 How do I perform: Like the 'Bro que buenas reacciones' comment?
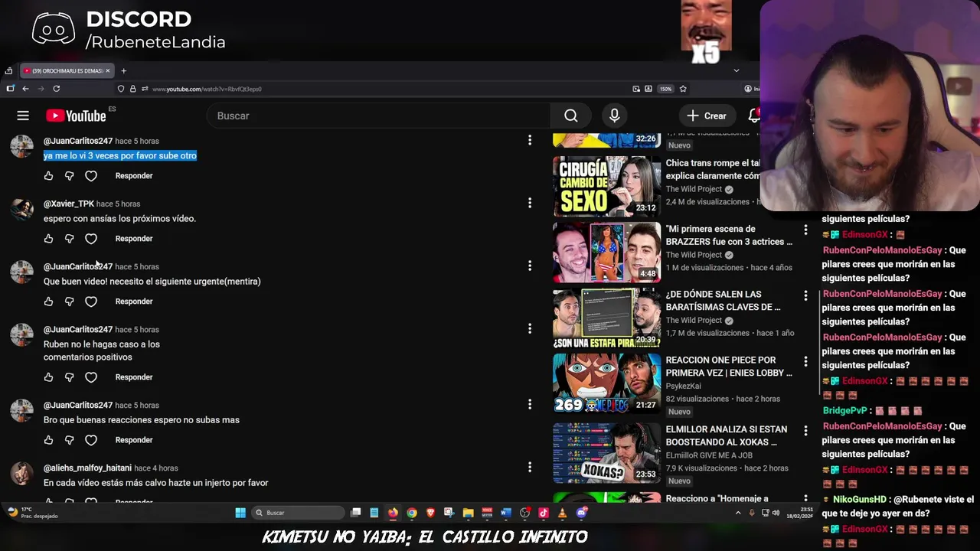[48, 440]
